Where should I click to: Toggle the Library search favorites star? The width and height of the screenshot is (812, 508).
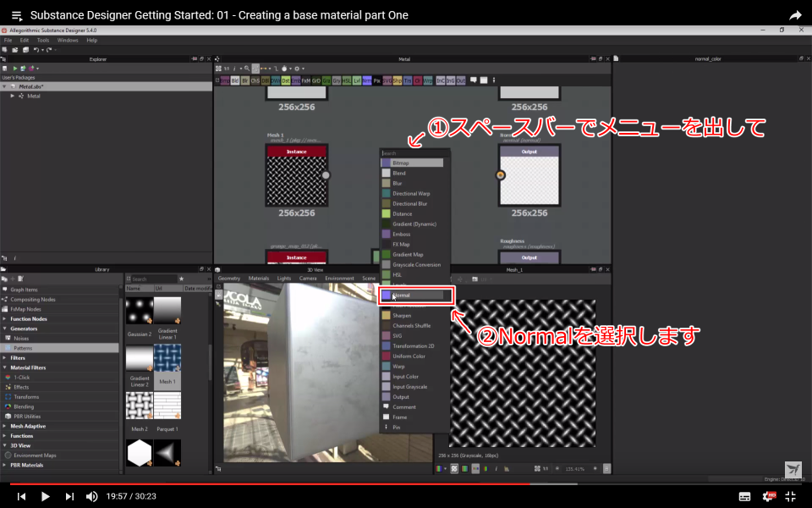tap(181, 279)
